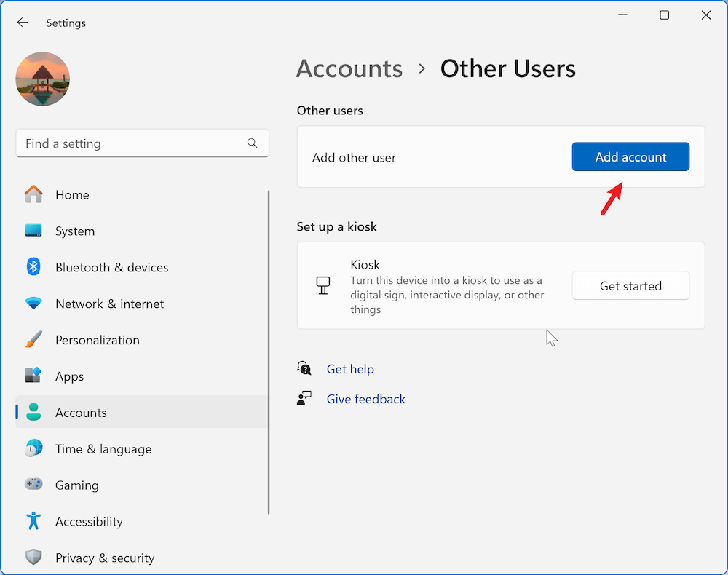This screenshot has height=575, width=728.
Task: Select Accounts in the sidebar menu
Action: click(81, 412)
